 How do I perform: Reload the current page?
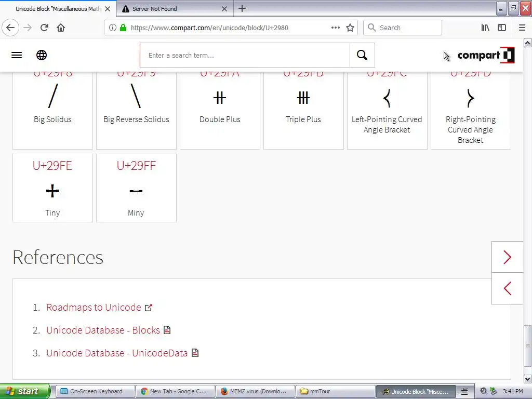pos(44,28)
